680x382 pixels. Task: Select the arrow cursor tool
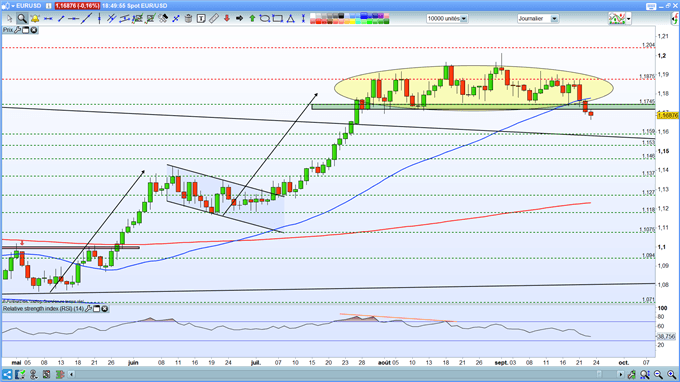pos(9,19)
